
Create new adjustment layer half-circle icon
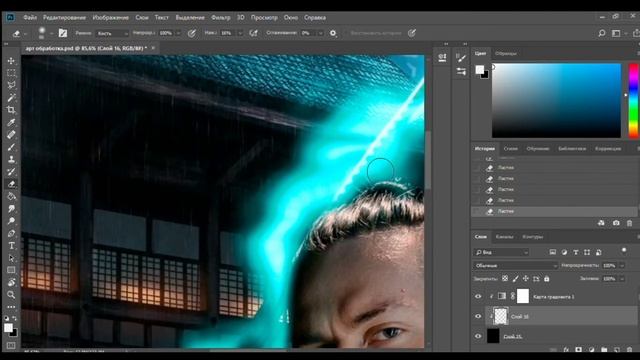(591, 350)
